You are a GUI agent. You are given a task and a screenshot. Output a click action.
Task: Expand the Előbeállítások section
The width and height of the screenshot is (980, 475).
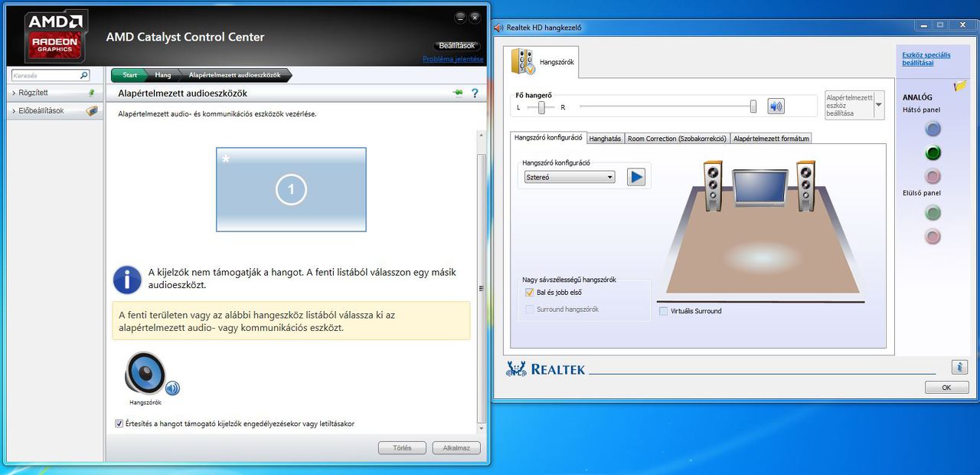(54, 110)
